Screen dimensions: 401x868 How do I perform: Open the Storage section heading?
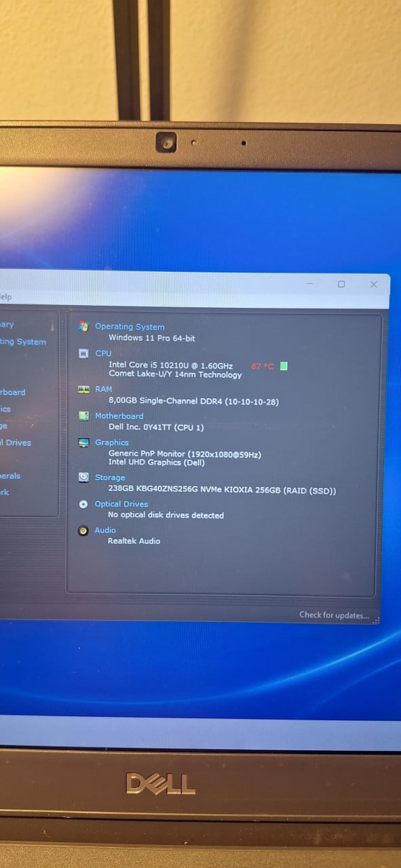(x=110, y=477)
